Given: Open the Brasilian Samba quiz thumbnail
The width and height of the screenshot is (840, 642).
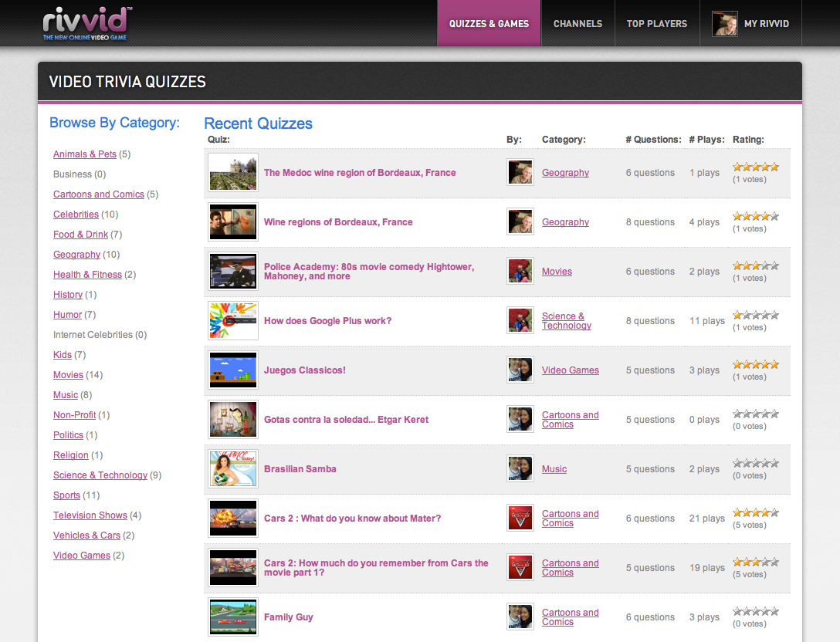Looking at the screenshot, I should point(233,469).
